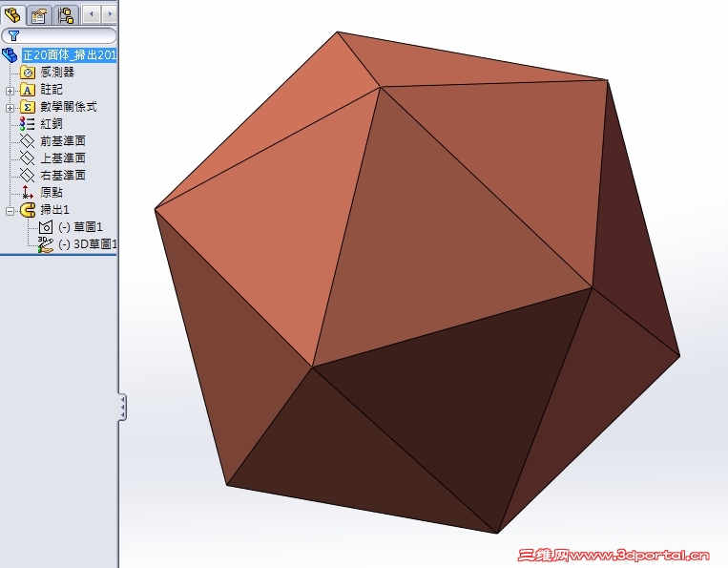Click the 感測器 folder icon

click(x=28, y=73)
